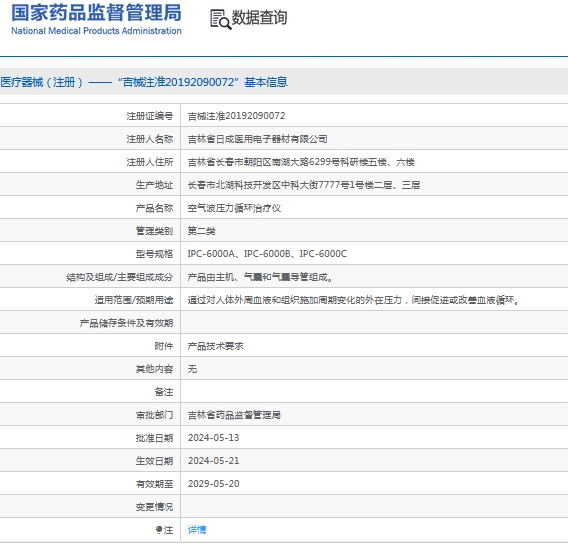Click the 其他内容 label cell
Viewport: 568px width, 549px height.
(154, 369)
